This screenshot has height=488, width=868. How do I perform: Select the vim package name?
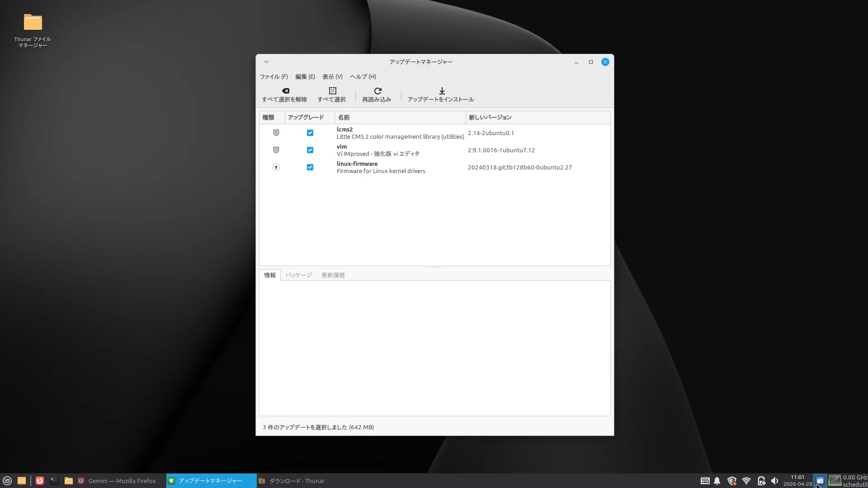point(342,147)
